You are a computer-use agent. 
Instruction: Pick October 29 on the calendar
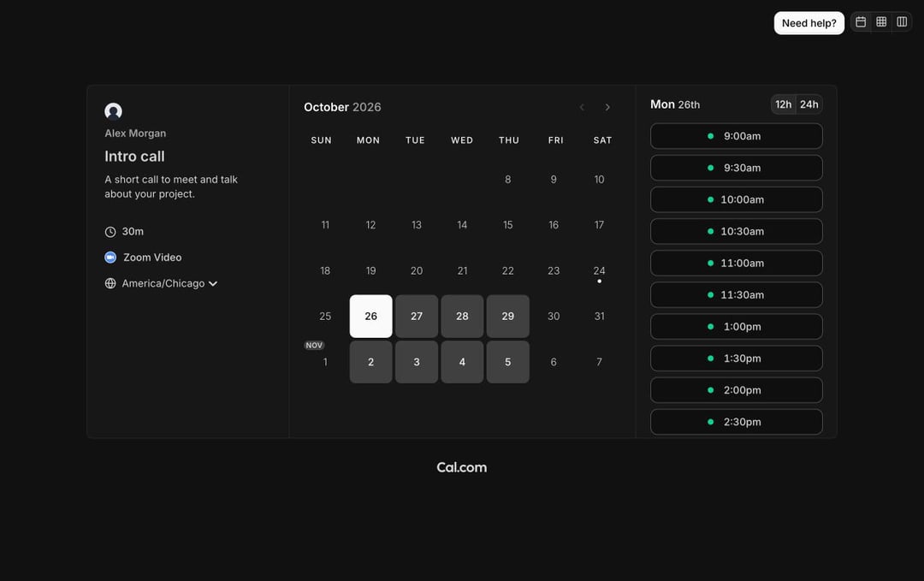[508, 317]
